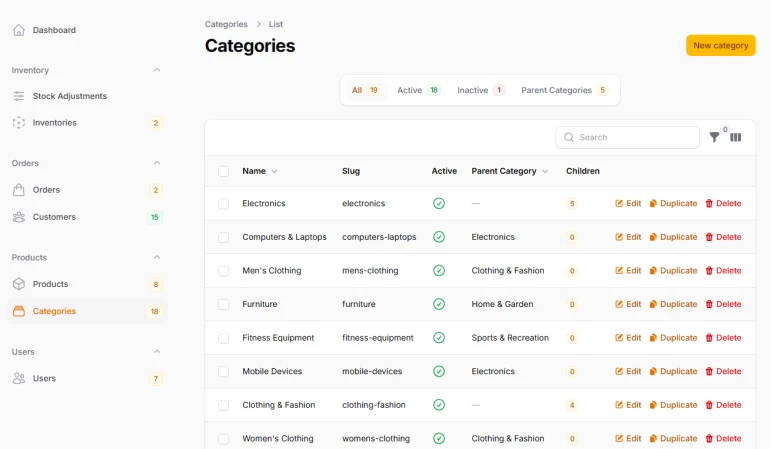Click the Users icon in sidebar

point(19,378)
